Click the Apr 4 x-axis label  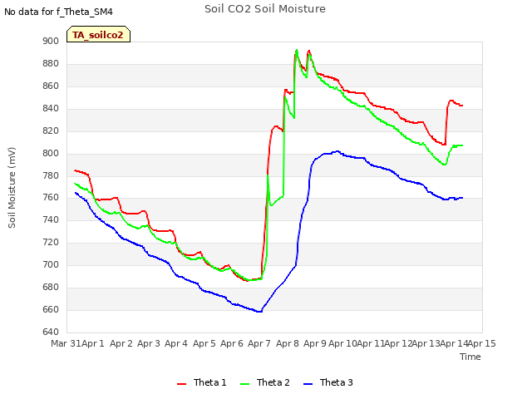(x=176, y=343)
